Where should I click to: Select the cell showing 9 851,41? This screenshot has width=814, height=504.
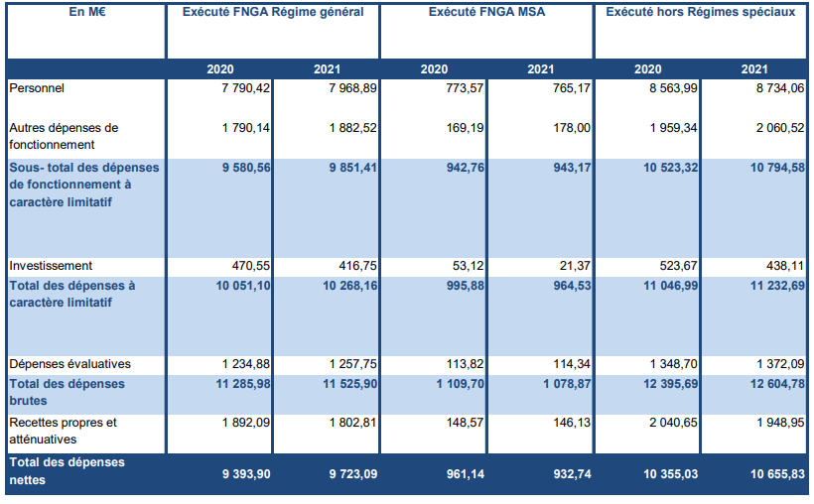350,168
